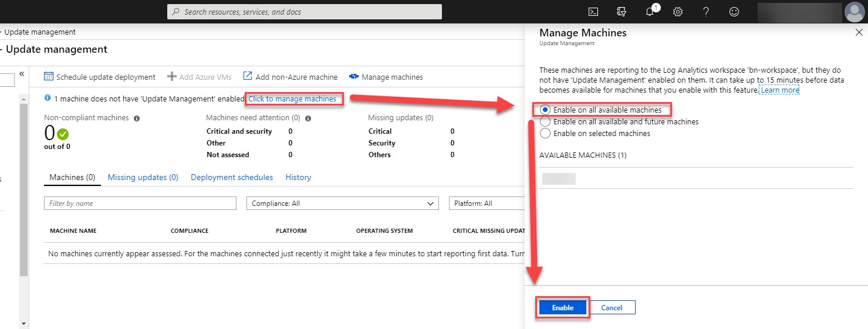The width and height of the screenshot is (868, 329).
Task: Open the Help question mark
Action: 706,12
